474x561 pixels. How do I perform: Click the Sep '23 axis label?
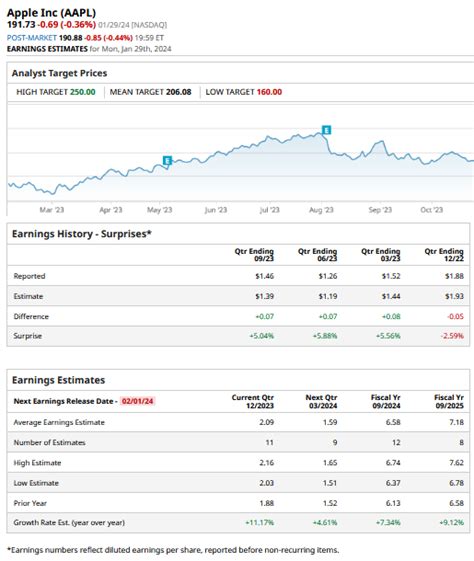tap(380, 210)
